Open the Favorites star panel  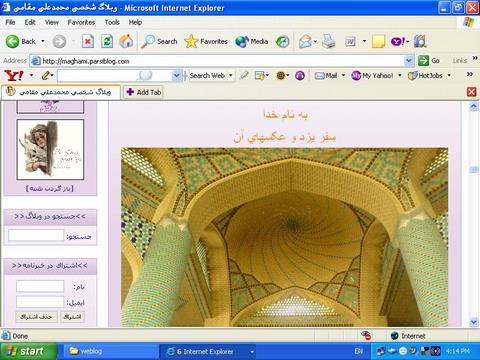pyautogui.click(x=206, y=41)
